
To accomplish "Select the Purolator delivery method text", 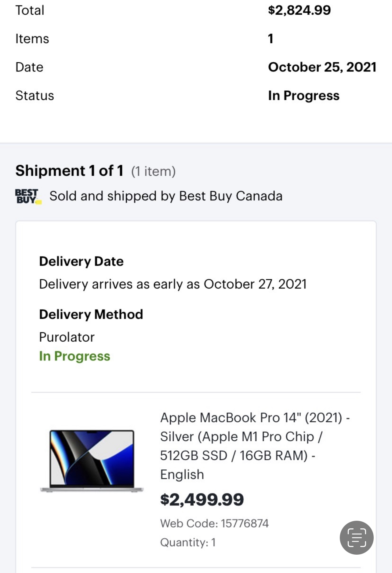I will pos(67,337).
